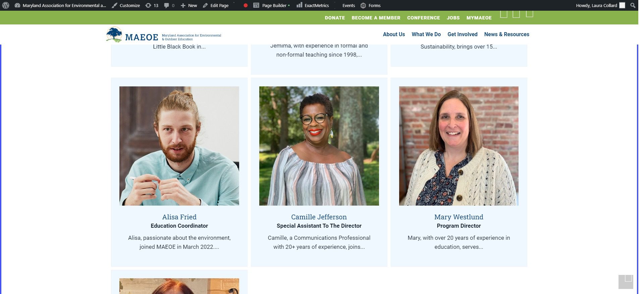Click the Mary Westlund name link
Screen dimensions: 644x294
click(x=459, y=217)
